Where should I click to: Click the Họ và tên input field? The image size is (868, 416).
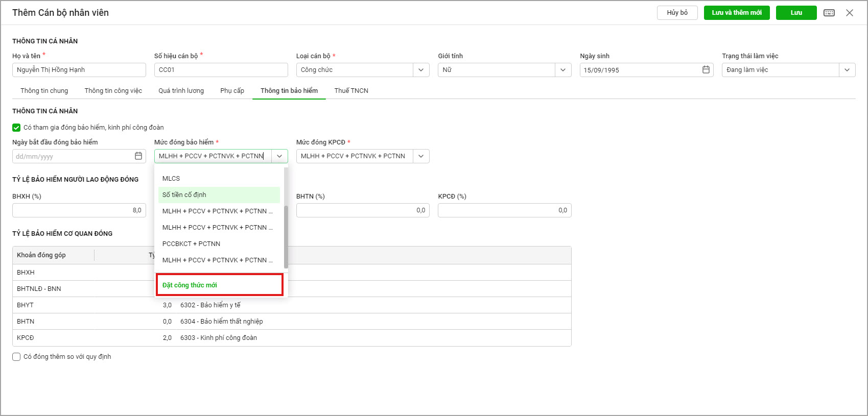(79, 70)
